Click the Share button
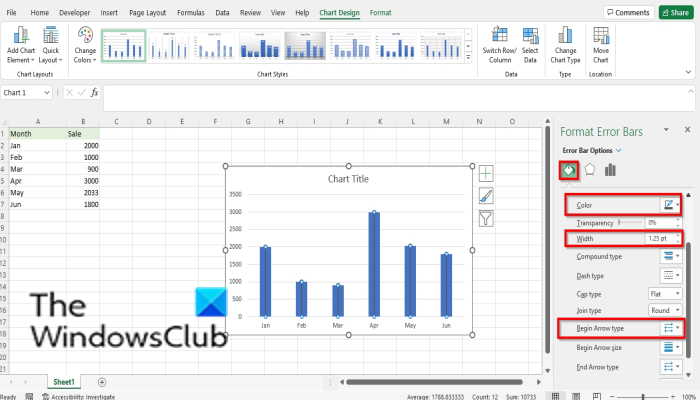The image size is (700, 400). point(676,12)
